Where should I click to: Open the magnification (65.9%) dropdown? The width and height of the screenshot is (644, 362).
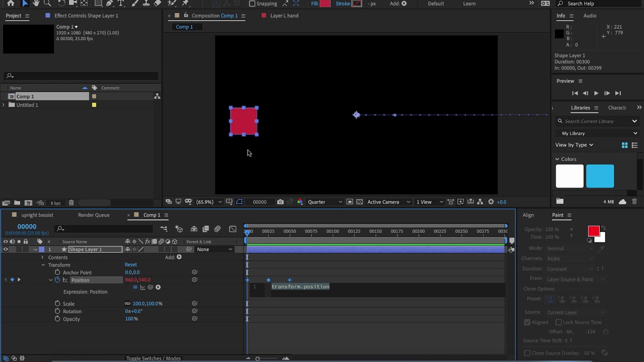(209, 202)
